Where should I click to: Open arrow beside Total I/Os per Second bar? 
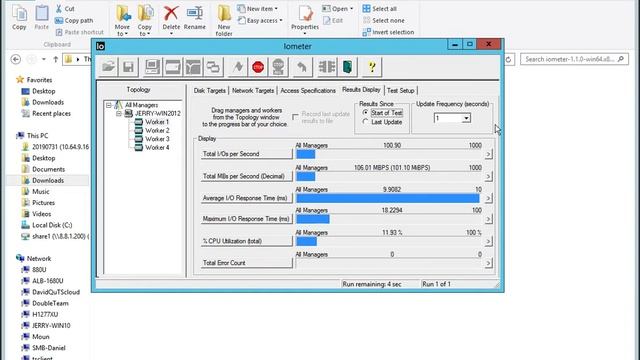point(488,154)
